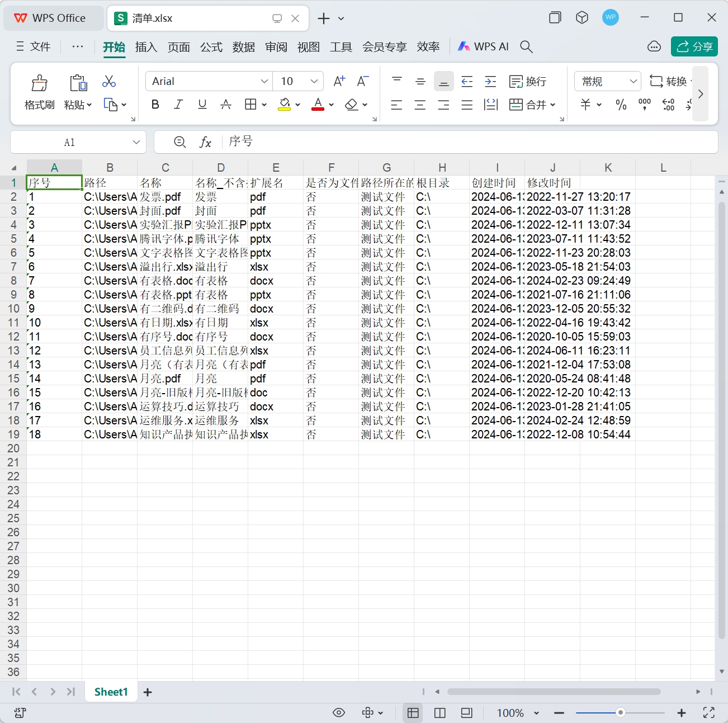Toggle bold formatting on selected cell
The height and width of the screenshot is (723, 728).
click(x=155, y=105)
